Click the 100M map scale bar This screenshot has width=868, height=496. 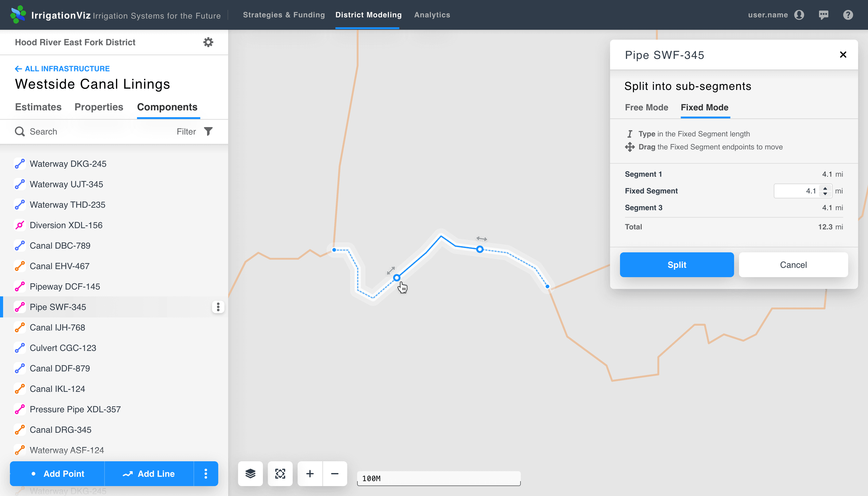(439, 479)
